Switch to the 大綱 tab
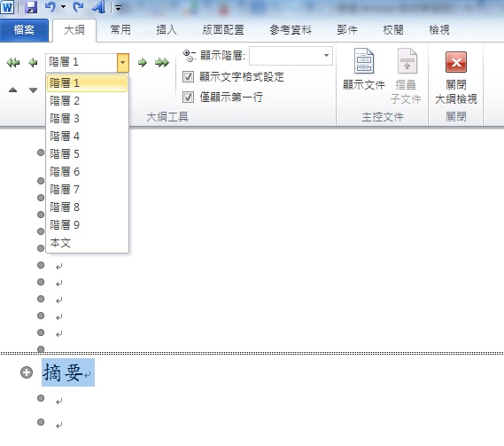The height and width of the screenshot is (446, 504). [74, 30]
